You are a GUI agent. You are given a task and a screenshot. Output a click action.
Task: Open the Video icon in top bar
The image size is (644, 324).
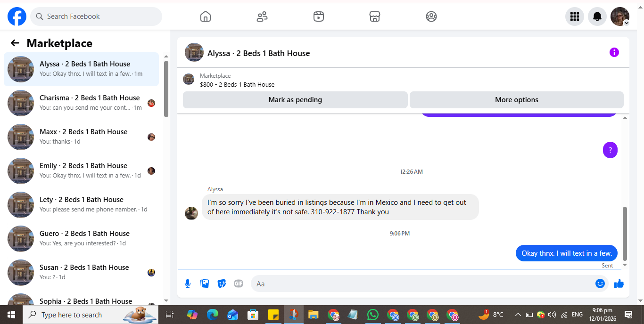pyautogui.click(x=319, y=16)
